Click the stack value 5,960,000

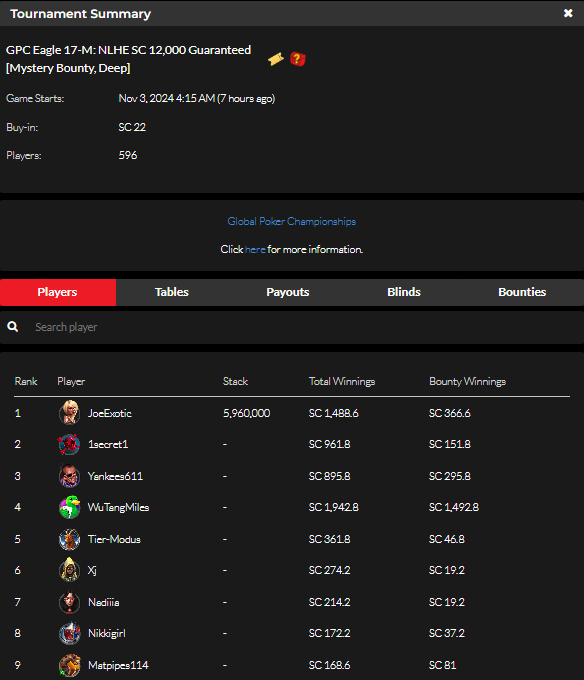[x=247, y=413]
